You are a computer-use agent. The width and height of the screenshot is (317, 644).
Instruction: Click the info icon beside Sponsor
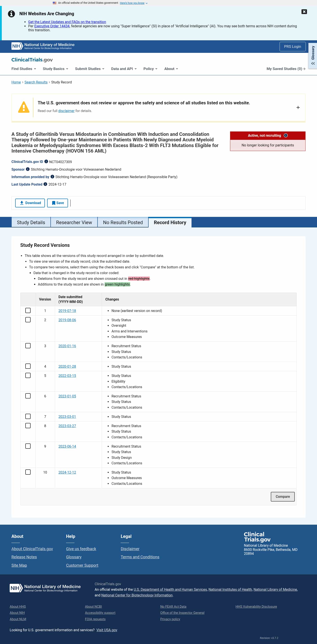[x=28, y=169]
